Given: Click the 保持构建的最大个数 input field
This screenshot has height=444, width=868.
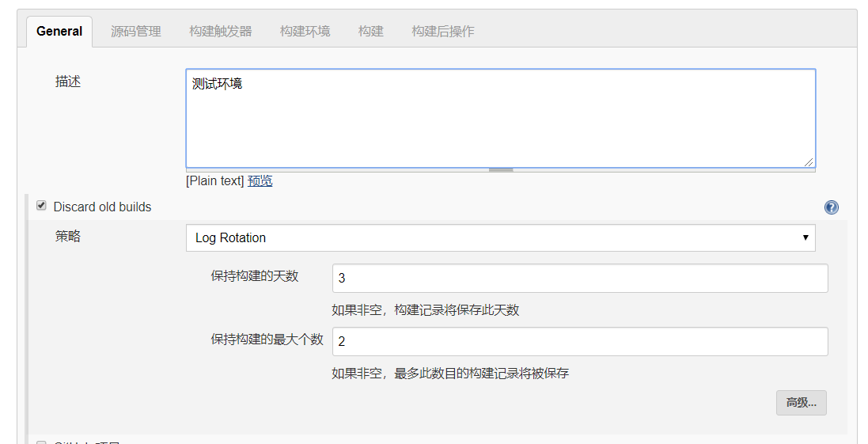Looking at the screenshot, I should [580, 341].
